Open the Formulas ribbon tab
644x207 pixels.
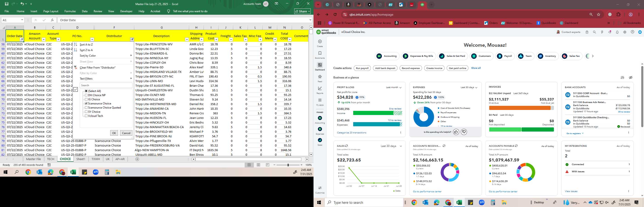(70, 11)
